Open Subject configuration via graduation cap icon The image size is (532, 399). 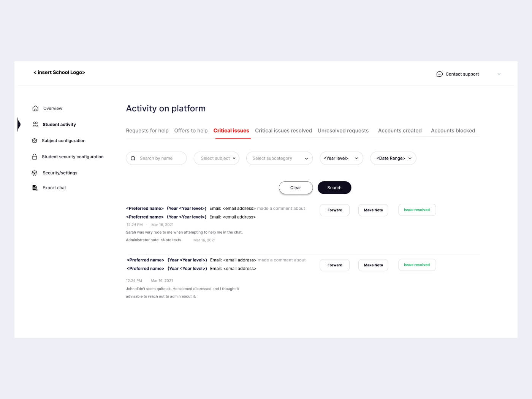tap(35, 140)
